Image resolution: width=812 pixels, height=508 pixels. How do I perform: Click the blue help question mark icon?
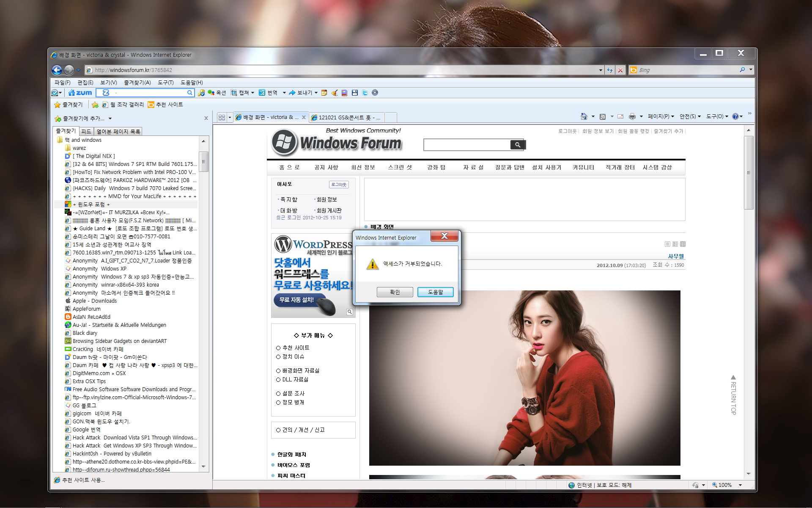click(735, 116)
